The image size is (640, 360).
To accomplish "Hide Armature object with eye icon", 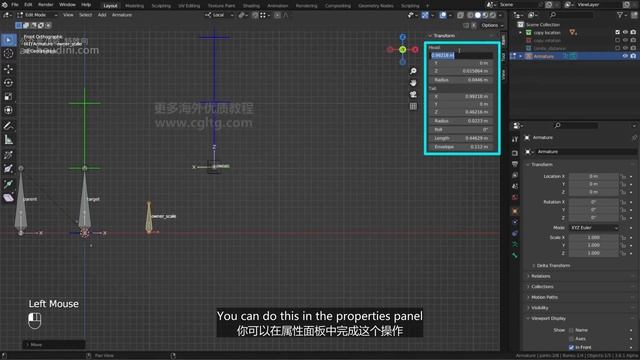I will tap(625, 56).
